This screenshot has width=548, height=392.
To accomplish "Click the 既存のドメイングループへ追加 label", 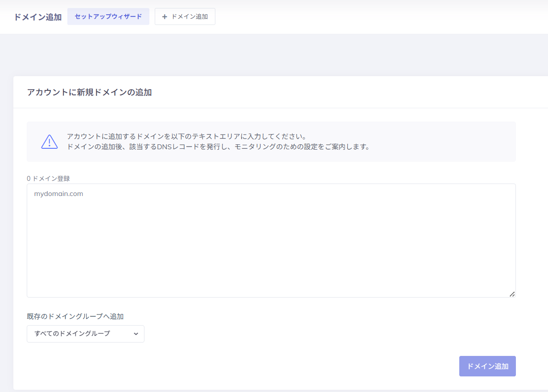I will (x=75, y=316).
